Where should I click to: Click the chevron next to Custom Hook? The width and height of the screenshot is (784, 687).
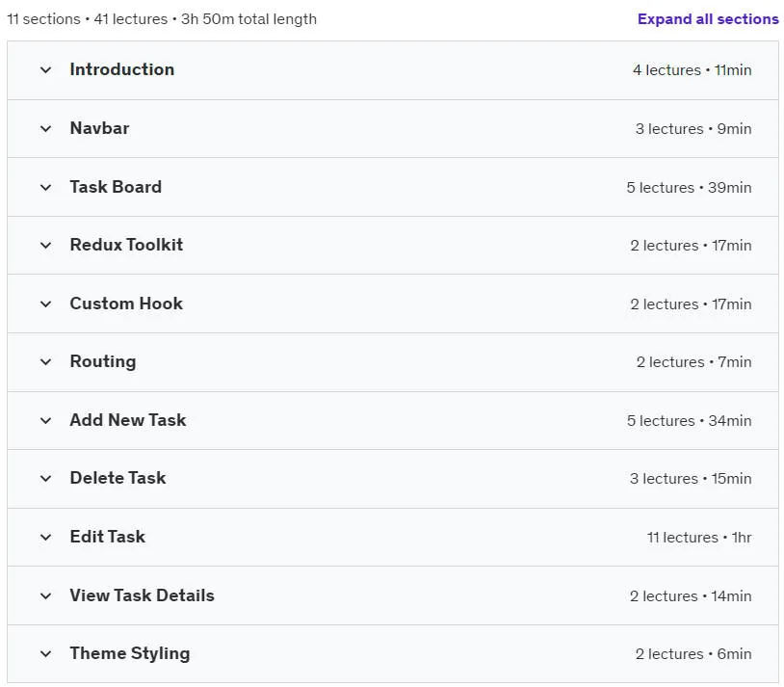[45, 304]
